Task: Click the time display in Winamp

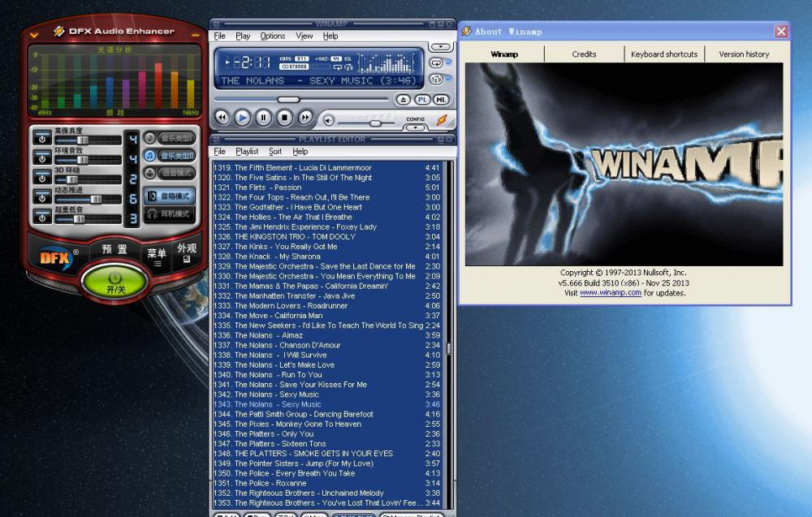Action: click(x=252, y=62)
